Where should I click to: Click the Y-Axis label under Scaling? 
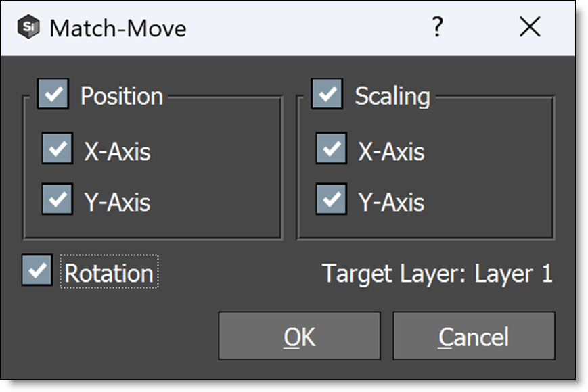coord(391,202)
